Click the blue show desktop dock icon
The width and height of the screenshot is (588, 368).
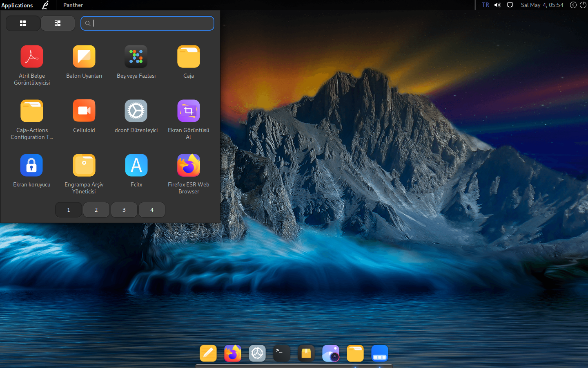click(380, 353)
